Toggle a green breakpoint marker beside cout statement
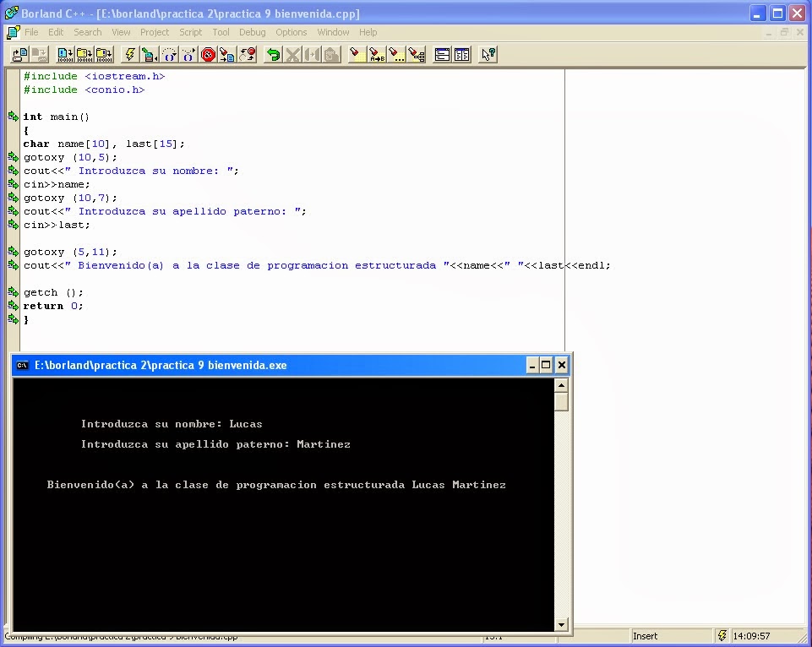The height and width of the screenshot is (647, 812). coord(12,171)
